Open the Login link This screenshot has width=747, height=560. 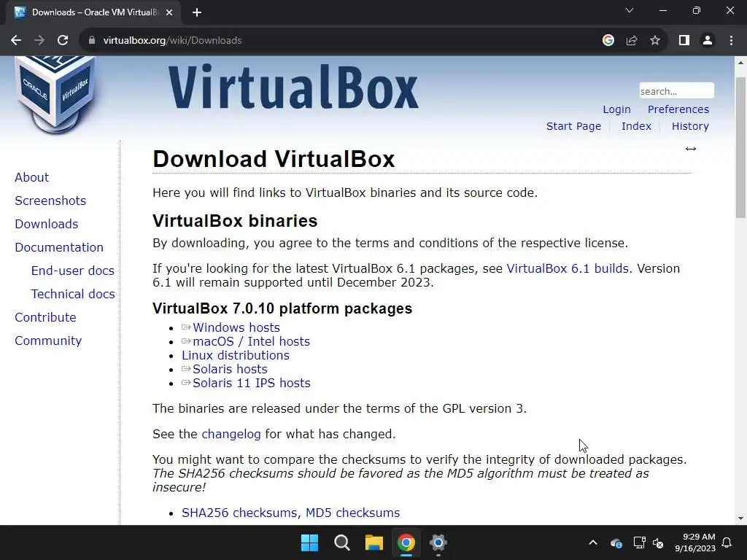point(616,109)
